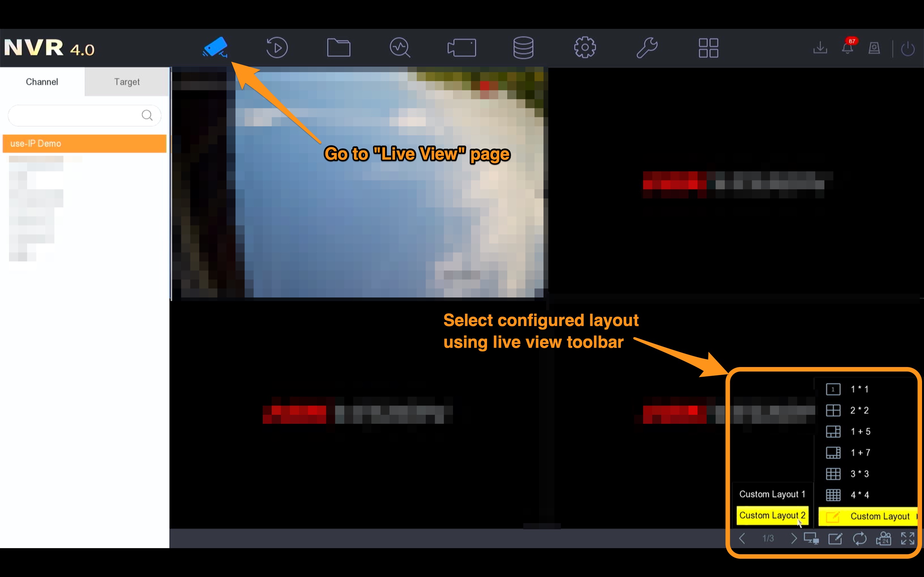This screenshot has height=577, width=924.
Task: Switch to the Target tab
Action: coord(126,80)
